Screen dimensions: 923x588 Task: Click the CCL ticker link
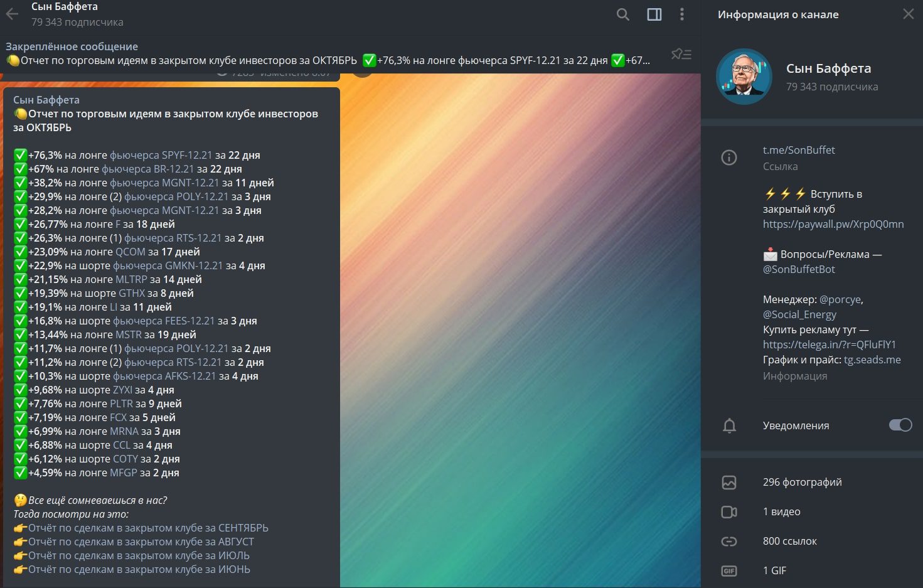(122, 445)
